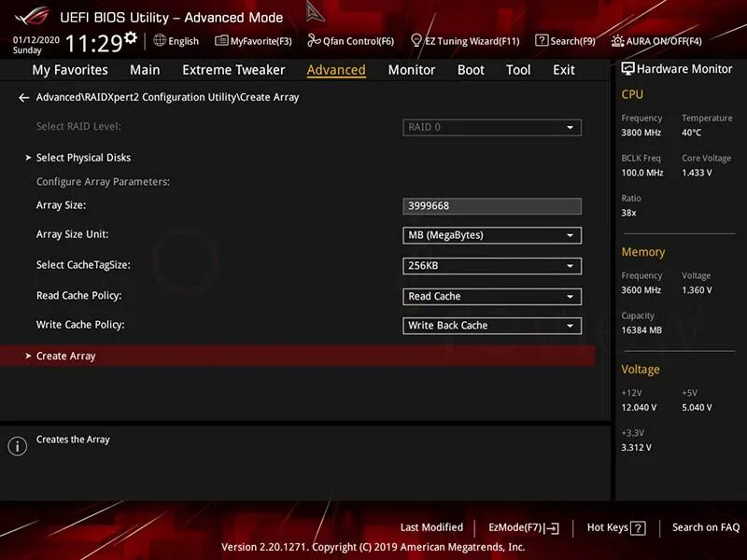Select the Advanced tab

coord(336,70)
